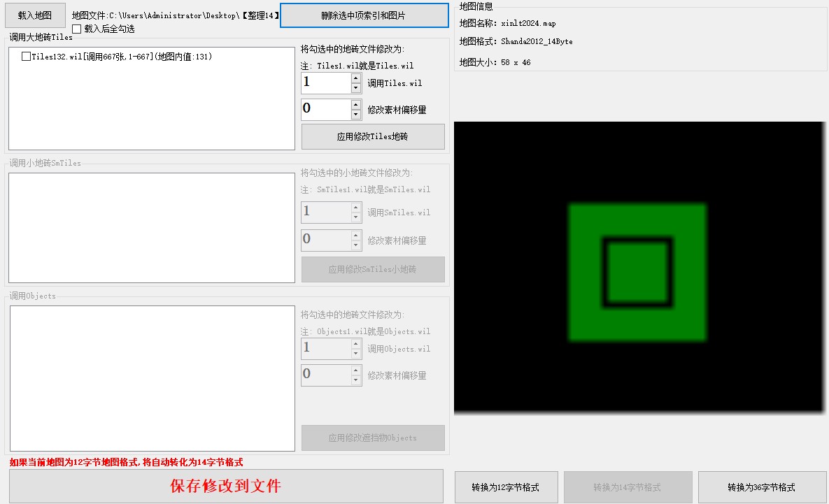Viewport: 829px width, 504px height.
Task: Increase the Tiles 修改素材偏移量 value
Action: click(x=356, y=104)
